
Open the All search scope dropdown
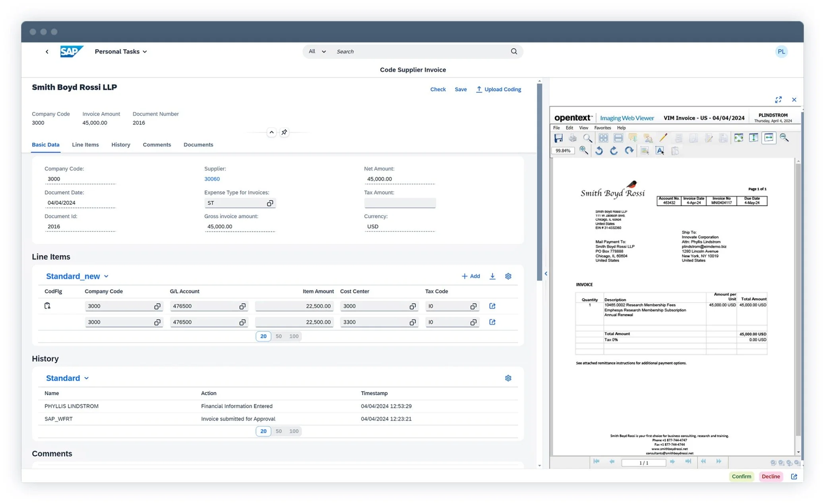(x=317, y=51)
